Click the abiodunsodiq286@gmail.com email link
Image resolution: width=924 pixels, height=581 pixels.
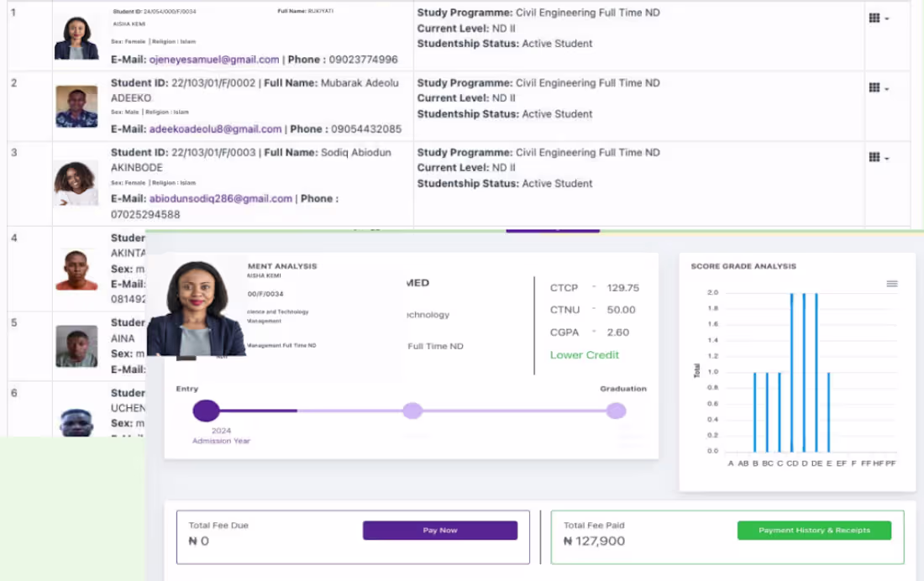tap(220, 199)
